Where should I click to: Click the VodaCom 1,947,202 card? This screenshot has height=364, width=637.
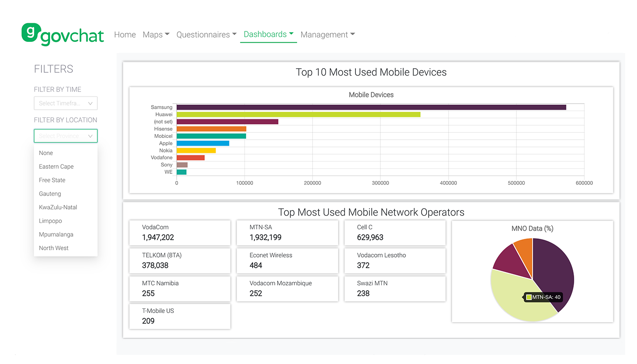pos(180,233)
